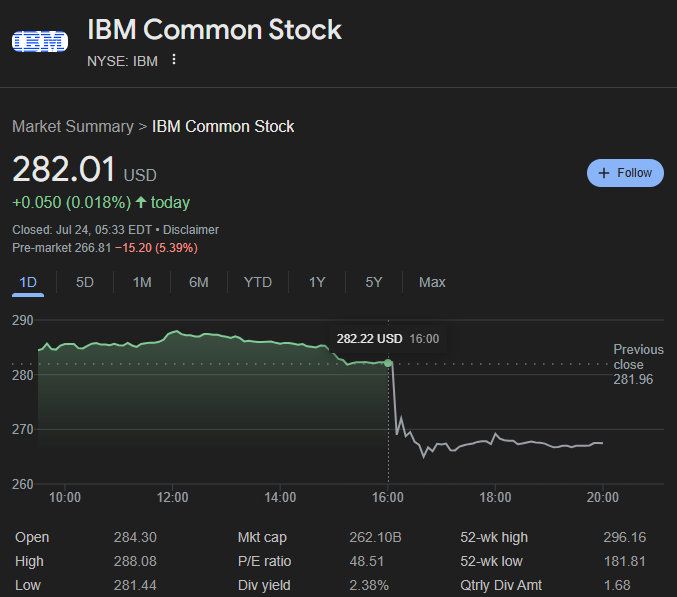Click the 282.01 current price
This screenshot has width=677, height=597.
(x=64, y=169)
